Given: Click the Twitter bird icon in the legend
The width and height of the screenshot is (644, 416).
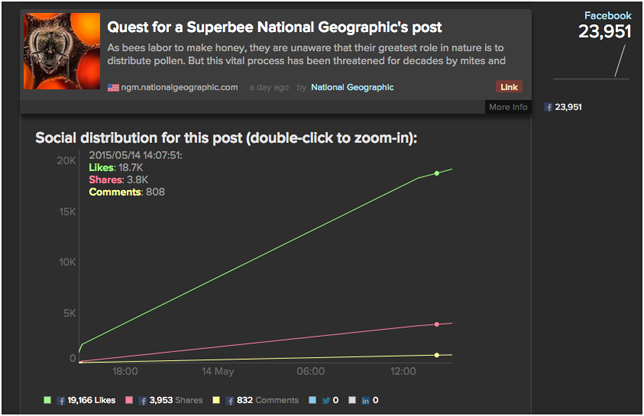Looking at the screenshot, I should (x=324, y=400).
